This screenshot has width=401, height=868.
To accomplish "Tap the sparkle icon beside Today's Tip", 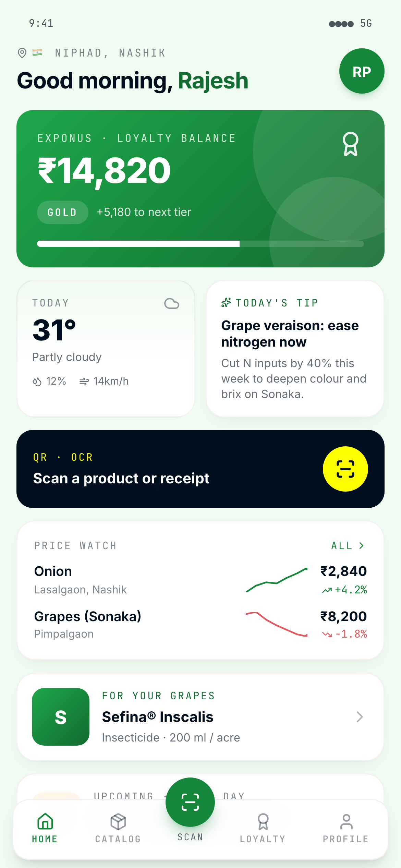I will (226, 303).
